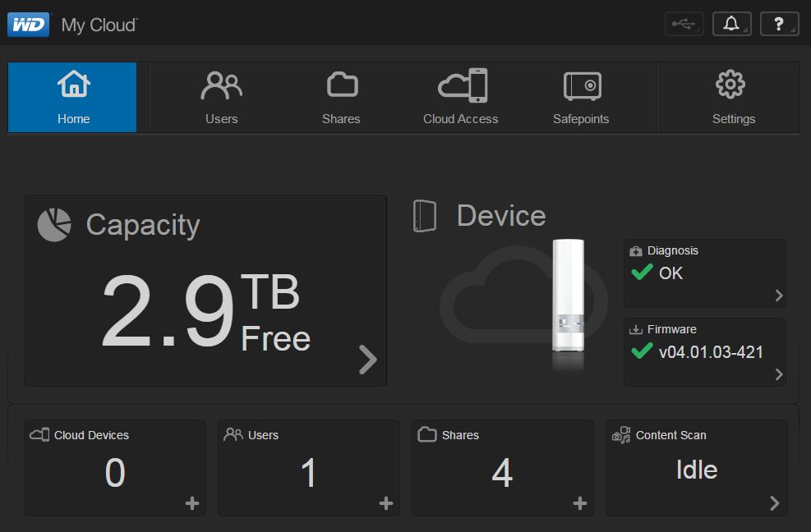This screenshot has height=532, width=811.
Task: Expand Content Scan details with the arrow
Action: click(774, 503)
